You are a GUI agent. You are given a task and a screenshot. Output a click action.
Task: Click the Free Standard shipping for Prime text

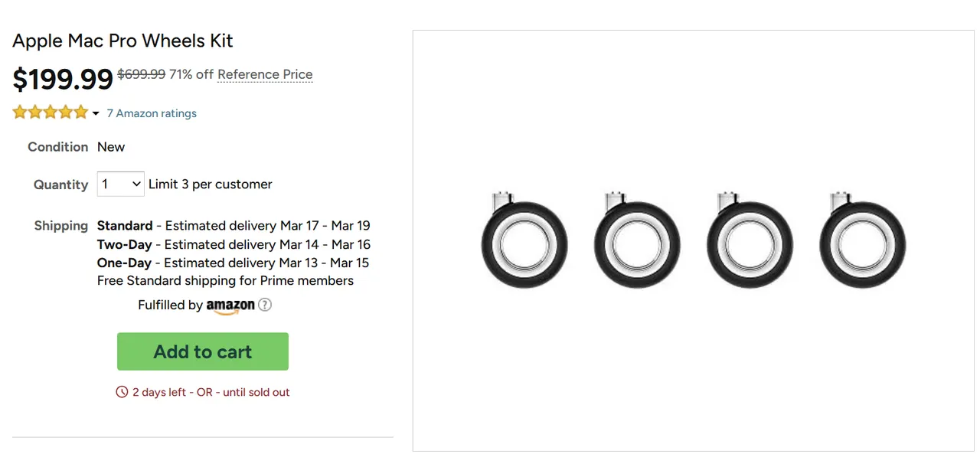coord(225,280)
